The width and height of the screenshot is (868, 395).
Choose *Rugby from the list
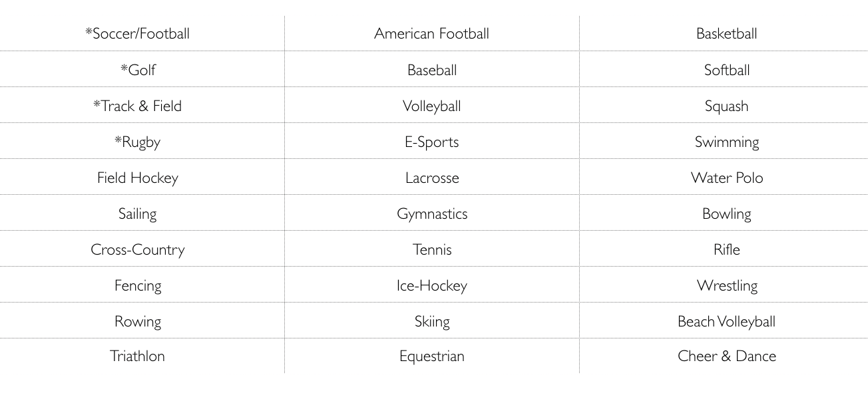point(137,142)
